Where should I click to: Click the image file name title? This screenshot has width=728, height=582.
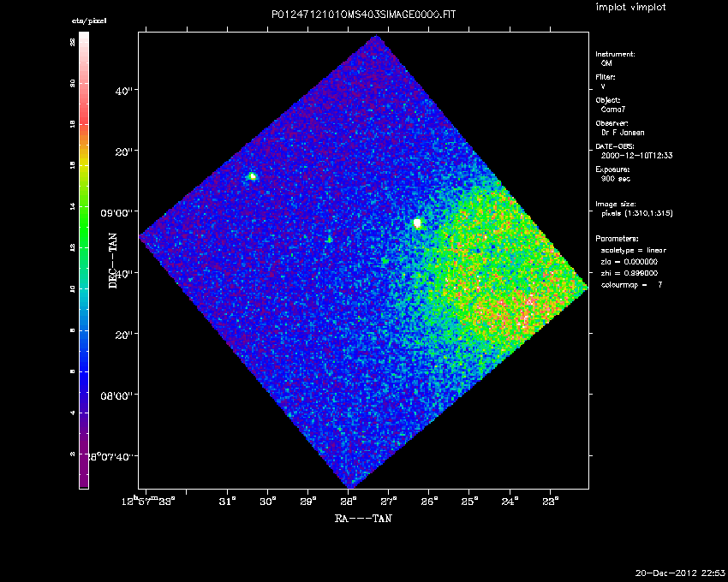[363, 15]
